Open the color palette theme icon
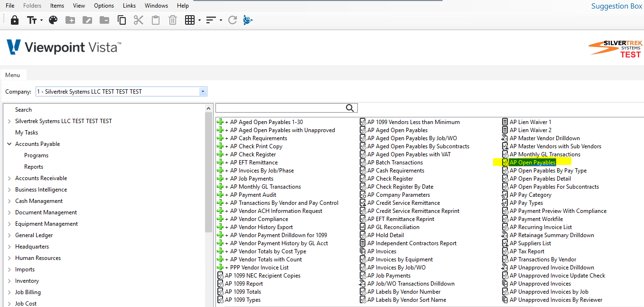 (x=53, y=20)
